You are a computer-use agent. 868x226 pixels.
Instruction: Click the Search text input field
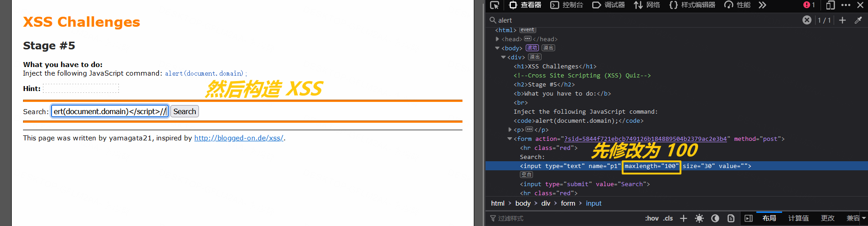click(110, 111)
